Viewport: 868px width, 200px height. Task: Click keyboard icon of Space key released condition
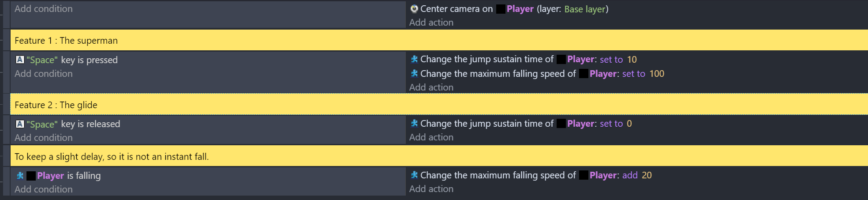click(x=20, y=124)
